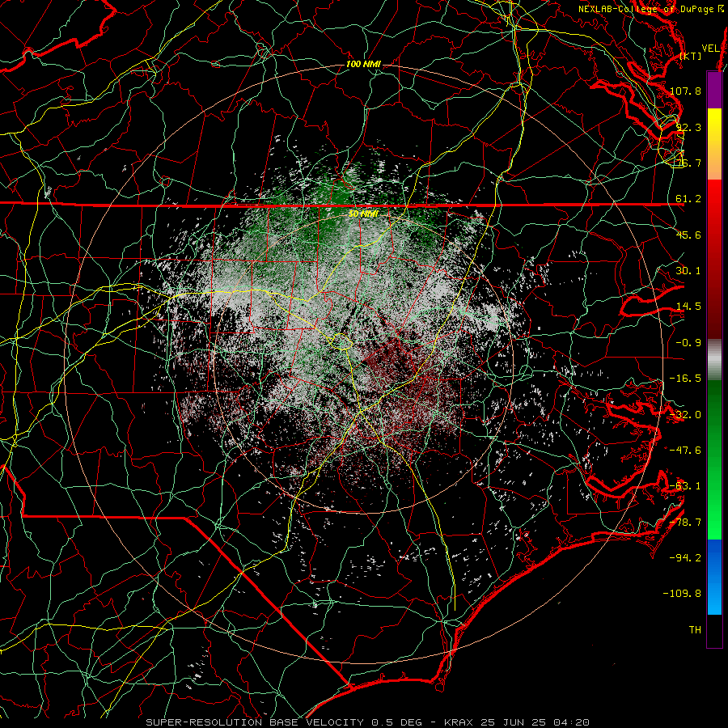Click the 100 NMI range ring label
Screen dimensions: 728x728
pyautogui.click(x=363, y=64)
